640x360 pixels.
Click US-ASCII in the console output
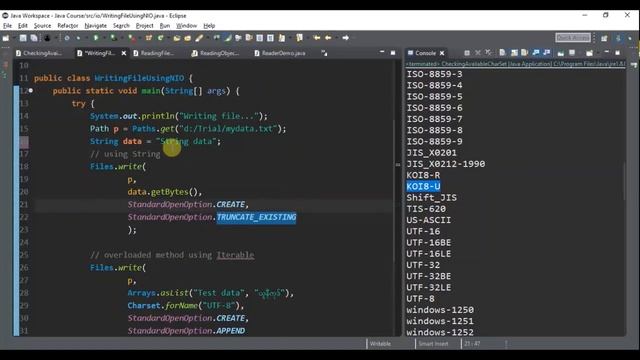[x=429, y=220]
